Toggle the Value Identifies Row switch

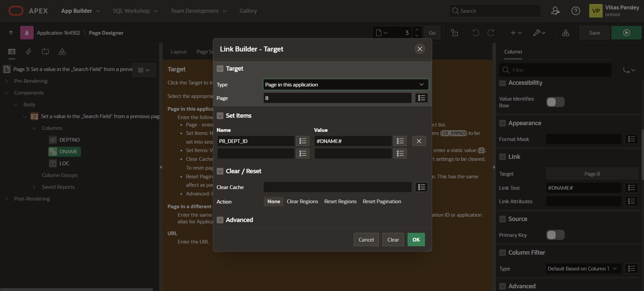click(555, 102)
